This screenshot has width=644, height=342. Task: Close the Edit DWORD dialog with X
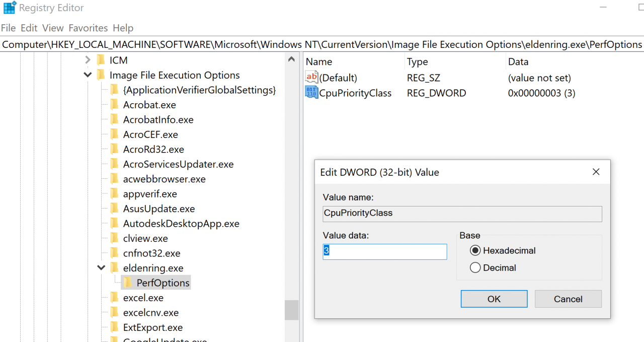(596, 172)
